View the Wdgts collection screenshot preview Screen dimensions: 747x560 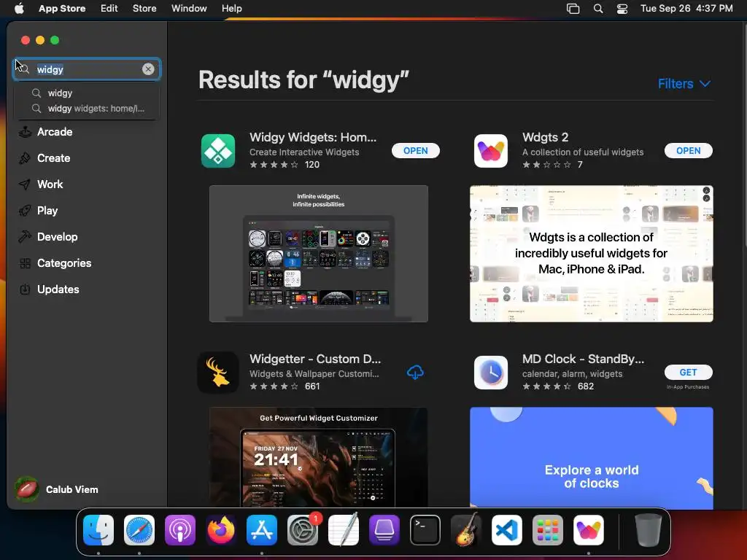click(591, 254)
